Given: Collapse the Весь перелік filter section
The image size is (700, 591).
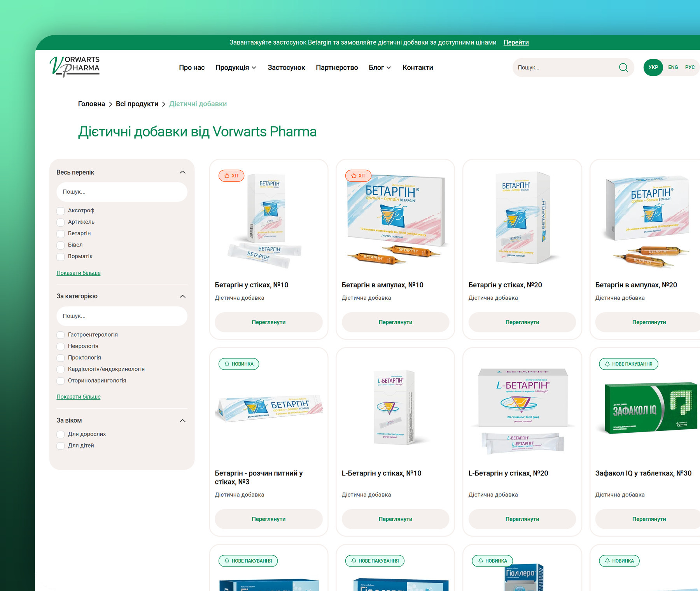Looking at the screenshot, I should point(182,172).
